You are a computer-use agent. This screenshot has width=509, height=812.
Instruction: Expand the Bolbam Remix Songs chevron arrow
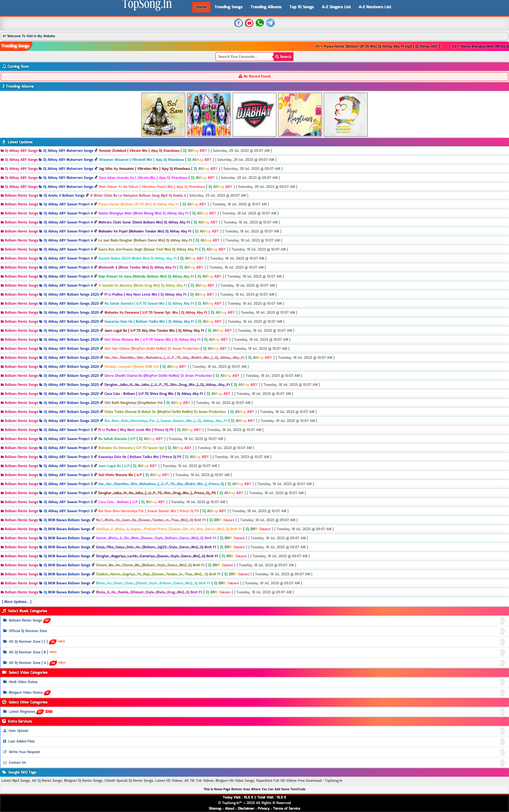[x=502, y=620]
